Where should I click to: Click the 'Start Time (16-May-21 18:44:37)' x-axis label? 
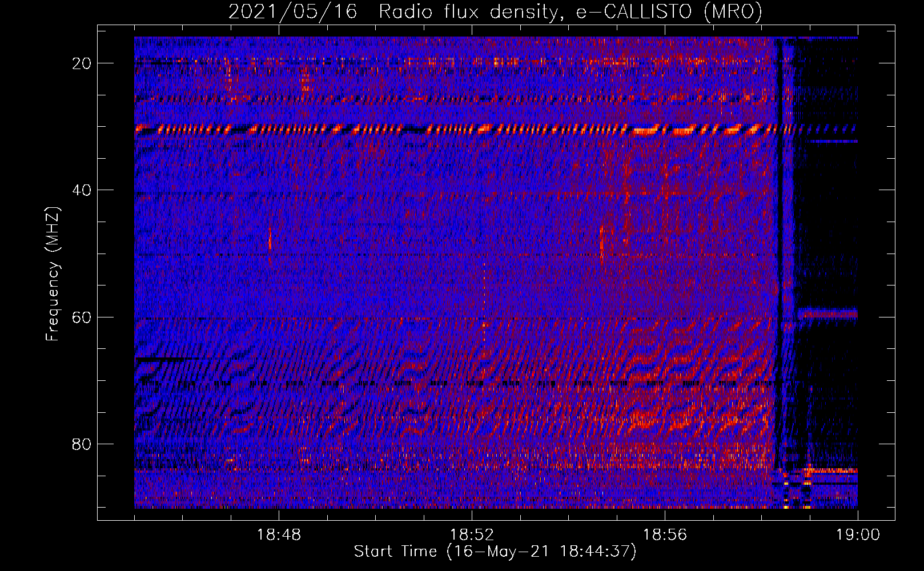click(495, 552)
